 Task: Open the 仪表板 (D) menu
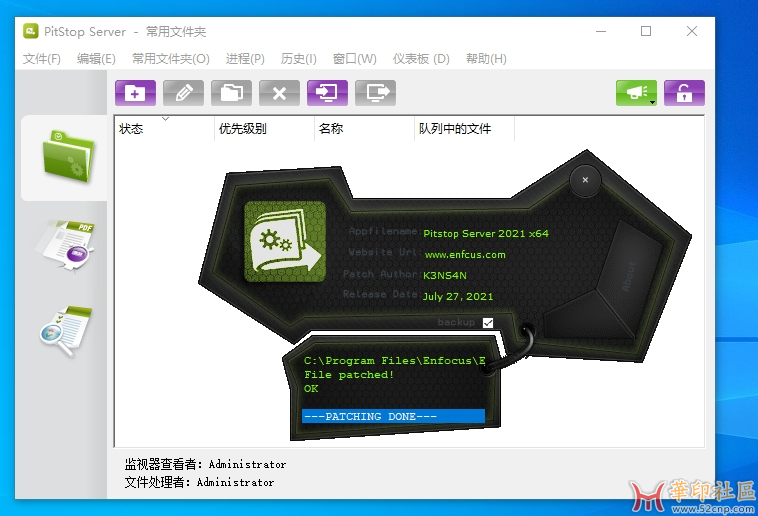[421, 59]
